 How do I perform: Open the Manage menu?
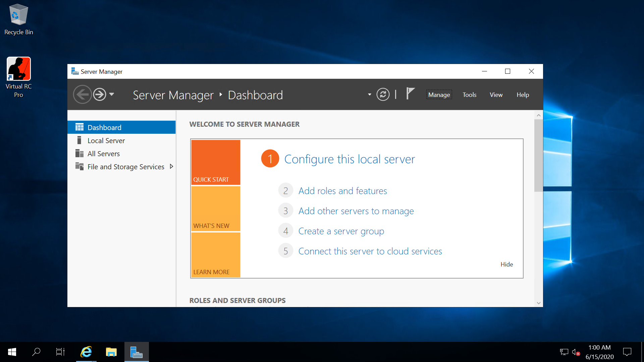[439, 95]
